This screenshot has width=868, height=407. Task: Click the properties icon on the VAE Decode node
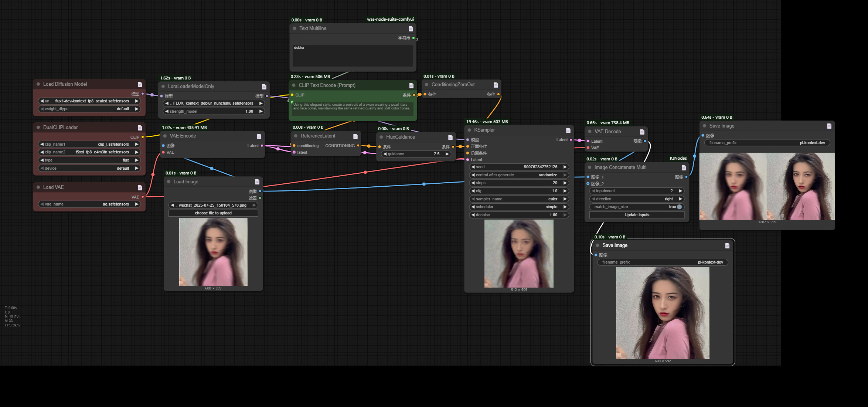coord(642,131)
